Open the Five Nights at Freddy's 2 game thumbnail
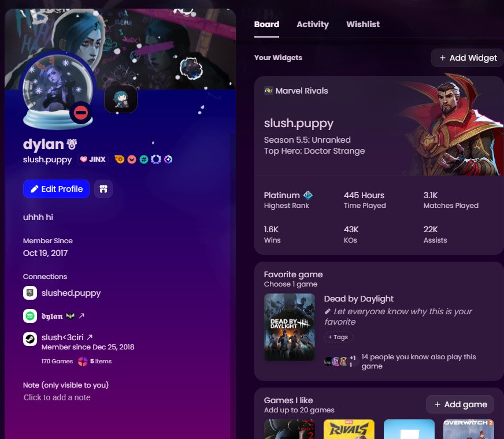This screenshot has width=504, height=439. click(x=290, y=429)
